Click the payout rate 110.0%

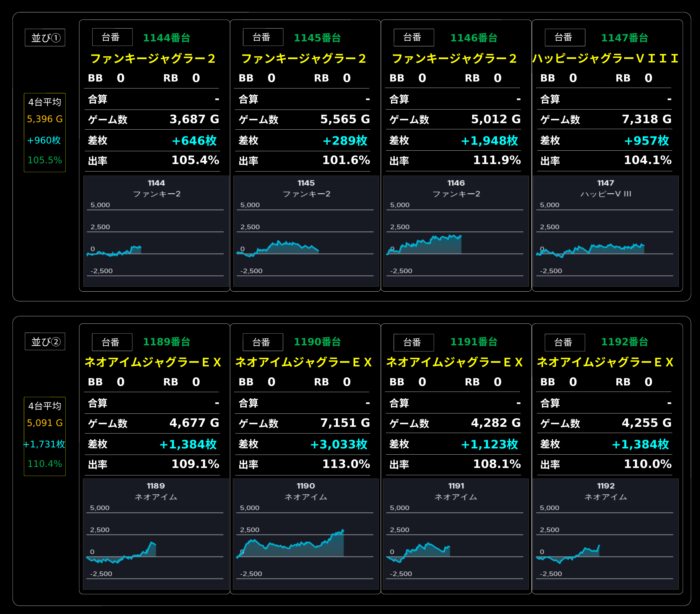648,464
